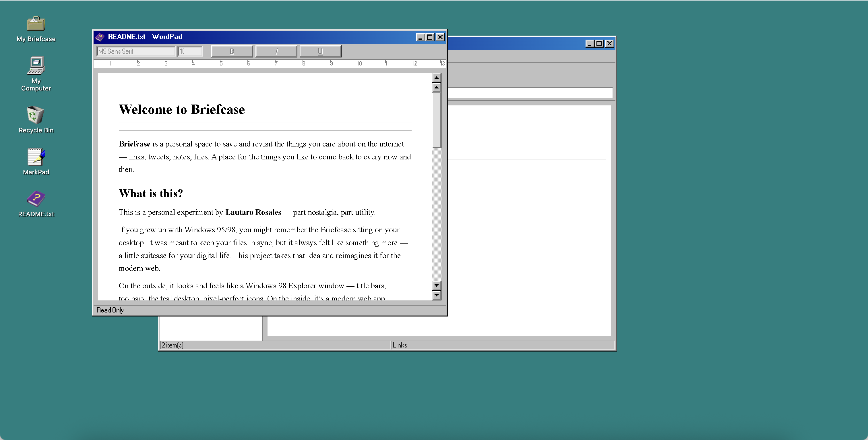Open the MS Sans Serif font selector

[x=136, y=51]
